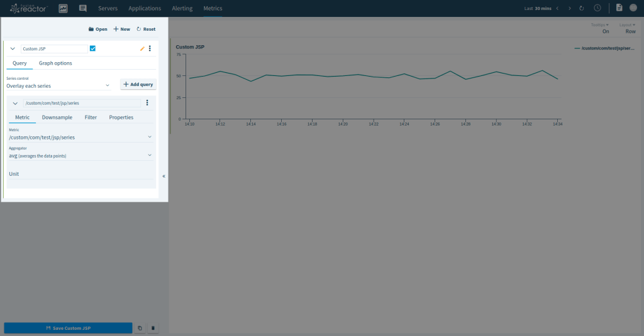The width and height of the screenshot is (644, 336).
Task: Switch to the Query tab
Action: coord(19,63)
